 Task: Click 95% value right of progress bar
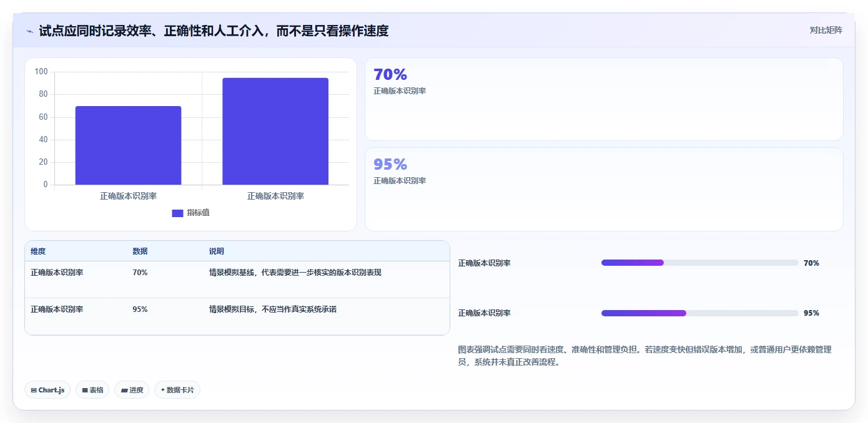811,313
